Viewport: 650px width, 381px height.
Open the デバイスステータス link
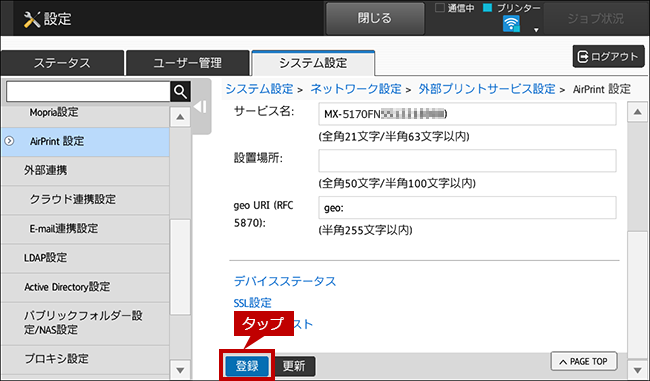[x=285, y=281]
